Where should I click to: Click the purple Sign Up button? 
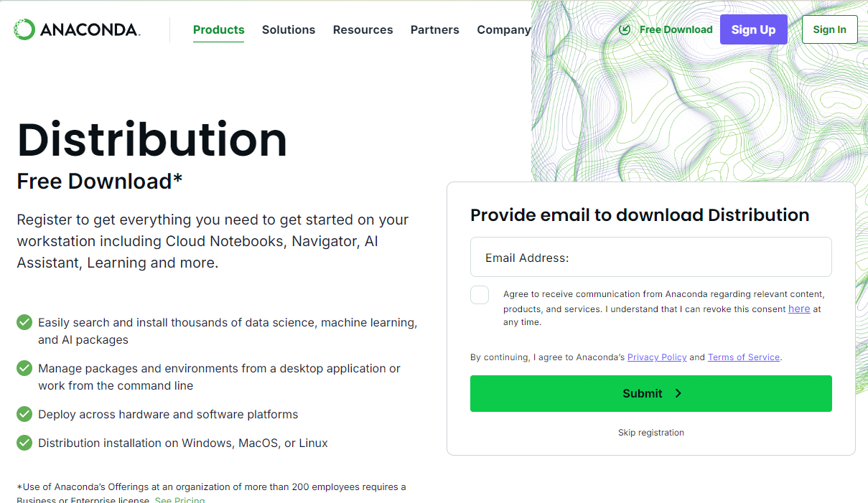(x=754, y=29)
